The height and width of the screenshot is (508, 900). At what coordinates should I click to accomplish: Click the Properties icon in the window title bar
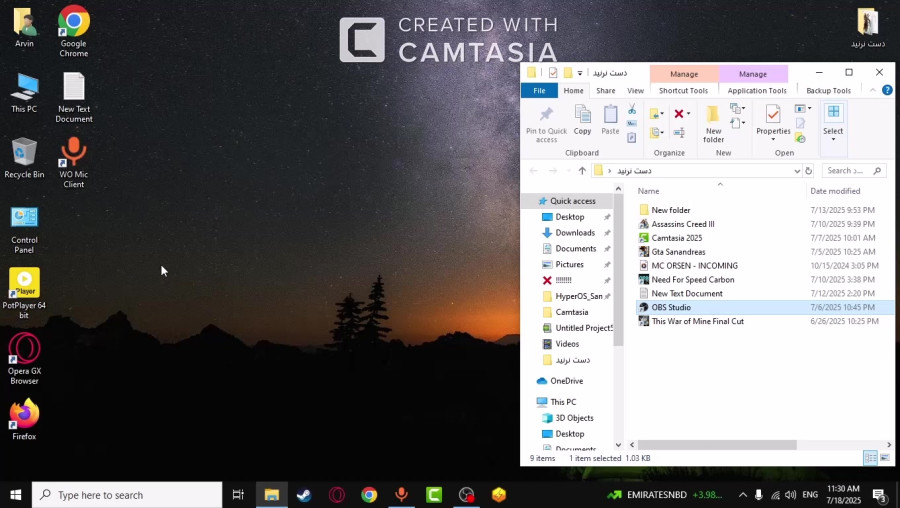click(553, 73)
